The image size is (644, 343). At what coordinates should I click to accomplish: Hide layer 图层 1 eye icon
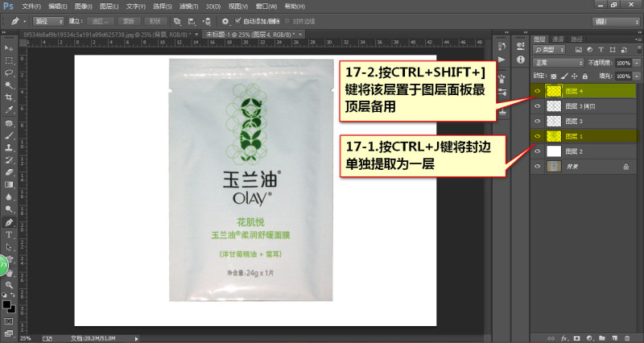pos(537,136)
